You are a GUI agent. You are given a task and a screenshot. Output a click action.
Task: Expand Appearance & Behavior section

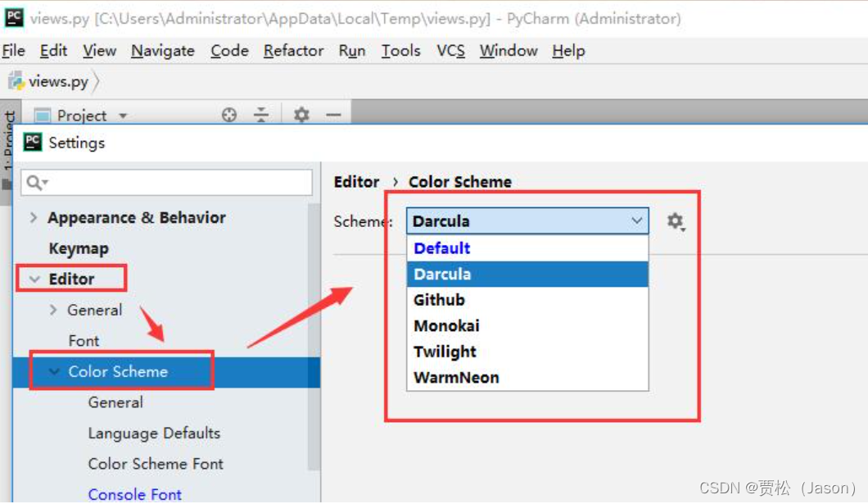pyautogui.click(x=34, y=218)
